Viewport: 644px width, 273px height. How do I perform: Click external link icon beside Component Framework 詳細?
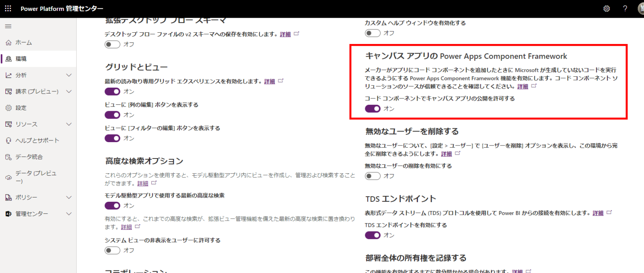pyautogui.click(x=534, y=86)
